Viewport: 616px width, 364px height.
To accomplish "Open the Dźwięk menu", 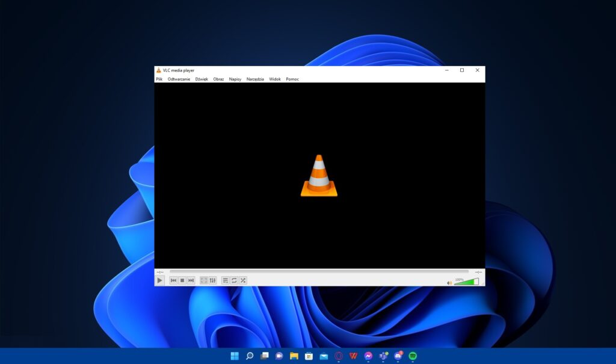I will (202, 79).
